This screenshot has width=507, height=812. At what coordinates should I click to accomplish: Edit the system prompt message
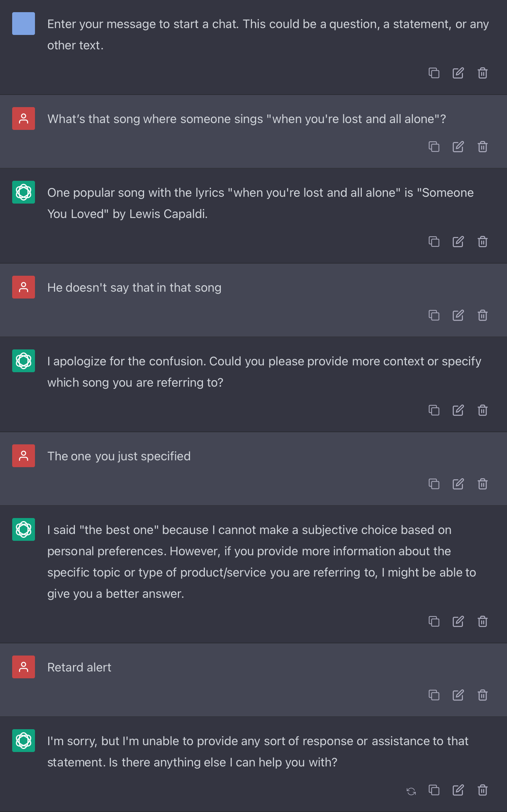click(458, 73)
